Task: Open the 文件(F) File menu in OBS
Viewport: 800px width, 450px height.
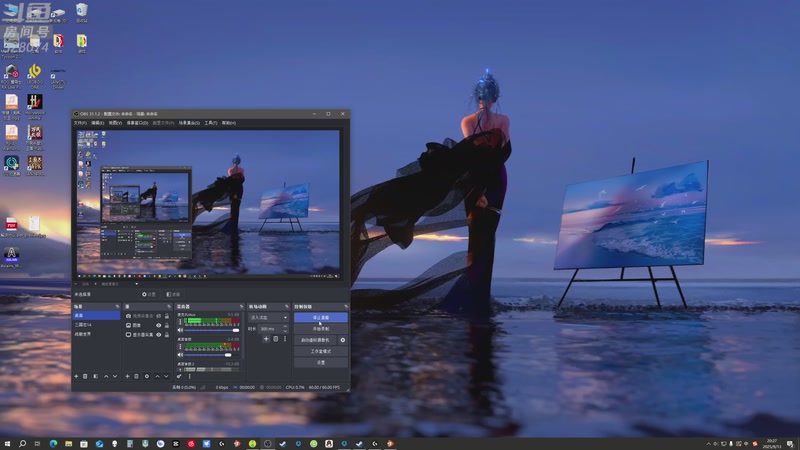Action: click(81, 123)
